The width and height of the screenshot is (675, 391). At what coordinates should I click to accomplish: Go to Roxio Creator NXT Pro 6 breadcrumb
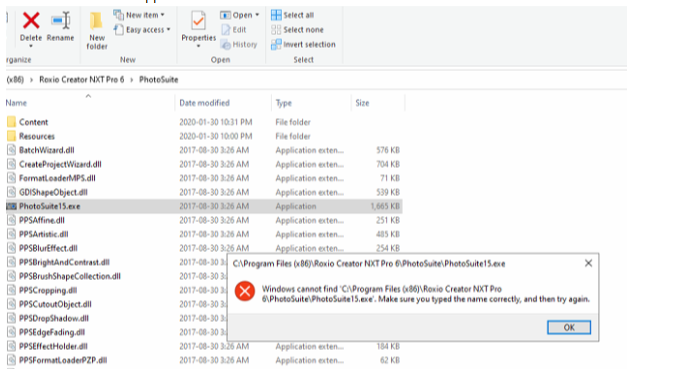point(81,80)
